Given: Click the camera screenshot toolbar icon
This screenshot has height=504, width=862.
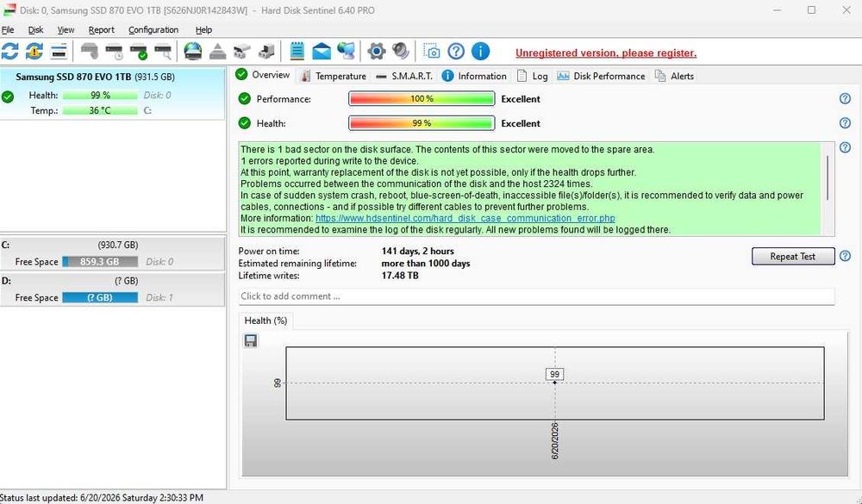Looking at the screenshot, I should click(432, 52).
